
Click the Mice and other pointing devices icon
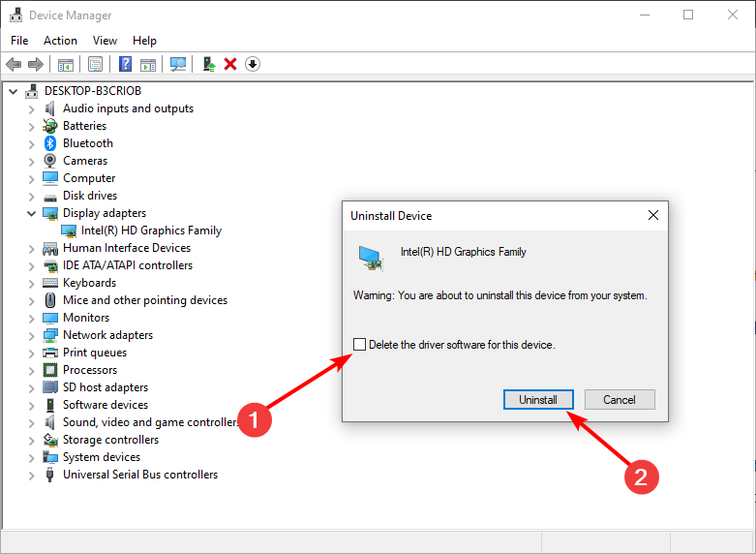[x=50, y=300]
